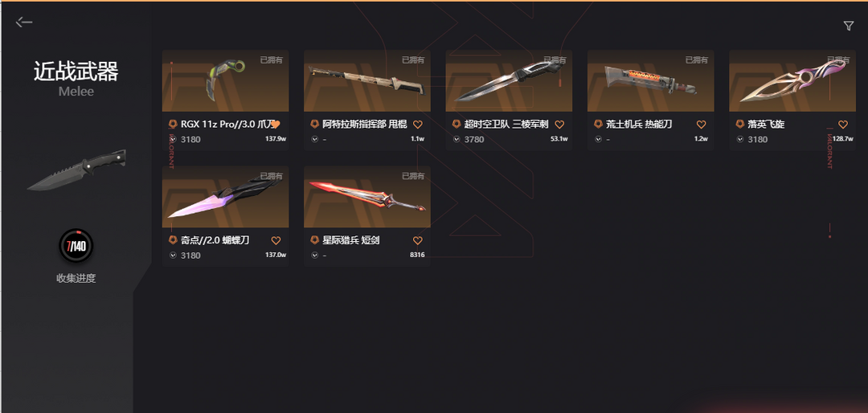
Task: Toggle heart on 星际猎兵 短剑
Action: [x=418, y=241]
